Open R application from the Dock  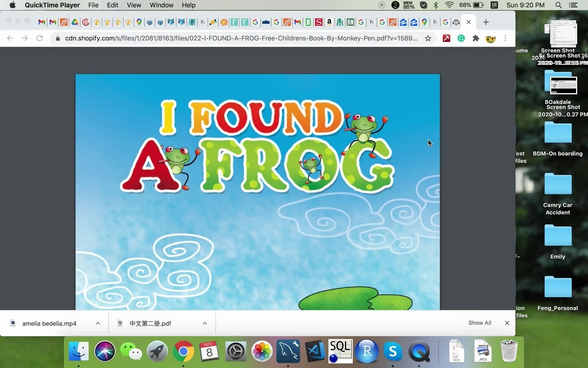366,351
